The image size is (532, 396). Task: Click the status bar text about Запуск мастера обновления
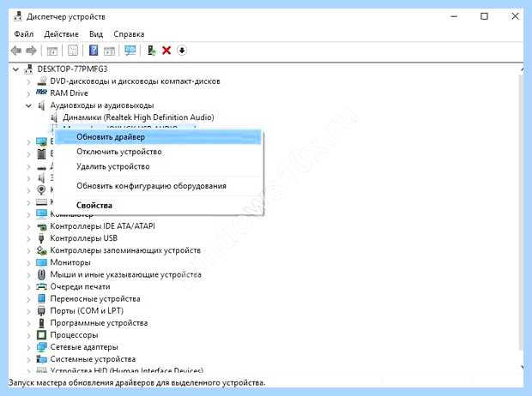click(136, 383)
